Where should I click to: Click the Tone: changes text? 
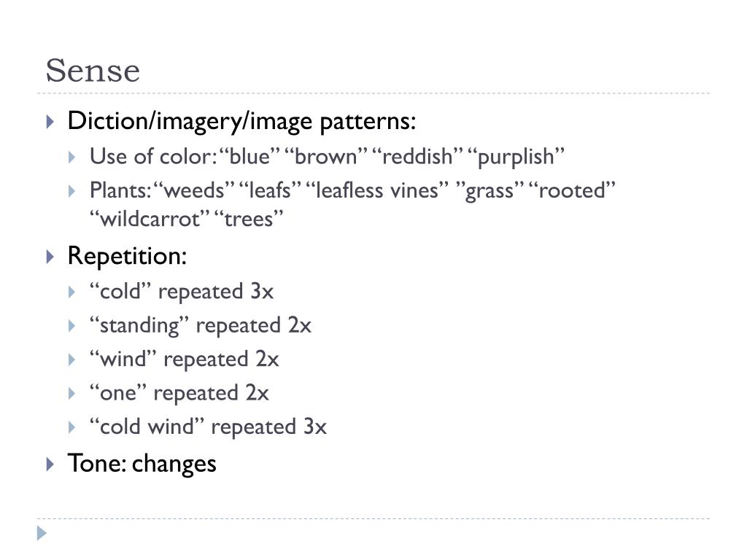coord(142,464)
